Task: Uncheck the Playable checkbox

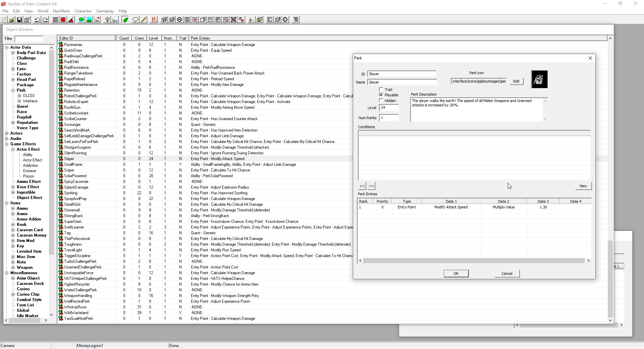Action: coord(381,95)
